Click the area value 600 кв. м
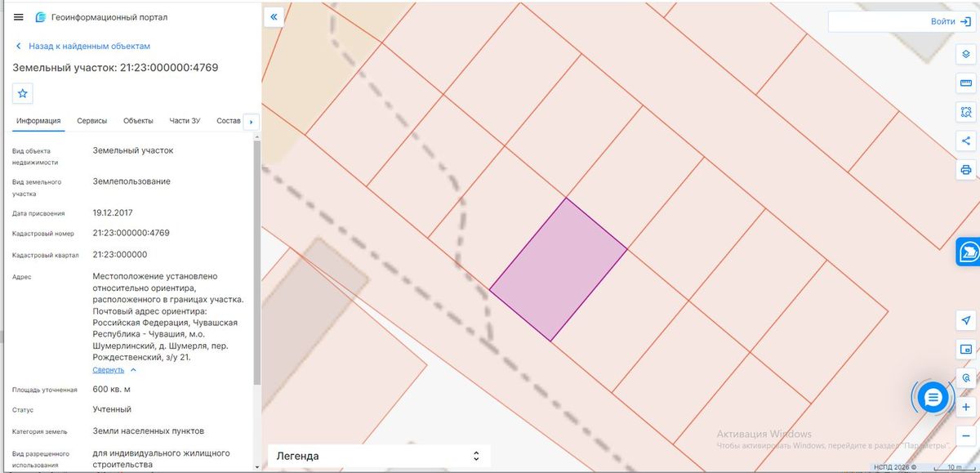 [x=112, y=389]
